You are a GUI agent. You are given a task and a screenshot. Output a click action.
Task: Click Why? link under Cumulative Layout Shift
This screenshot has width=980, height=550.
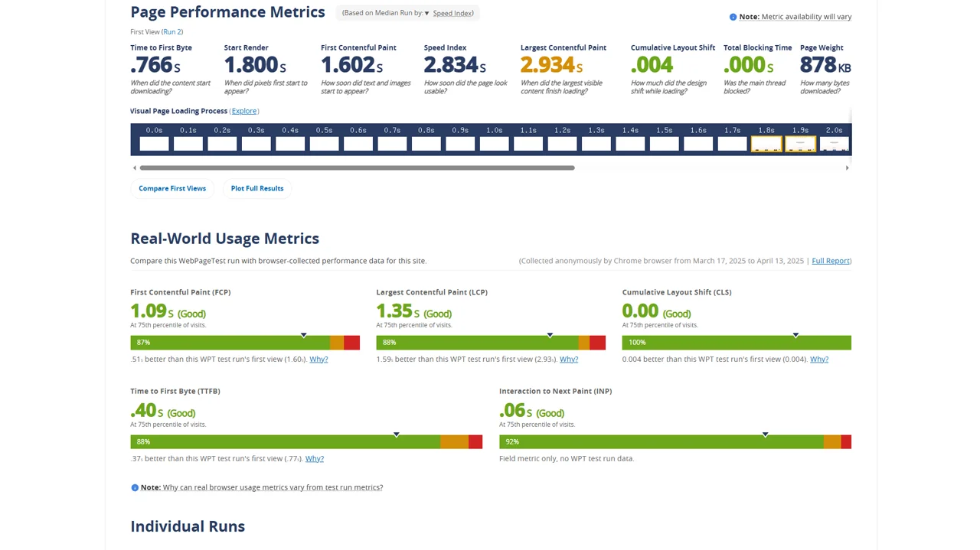click(819, 359)
